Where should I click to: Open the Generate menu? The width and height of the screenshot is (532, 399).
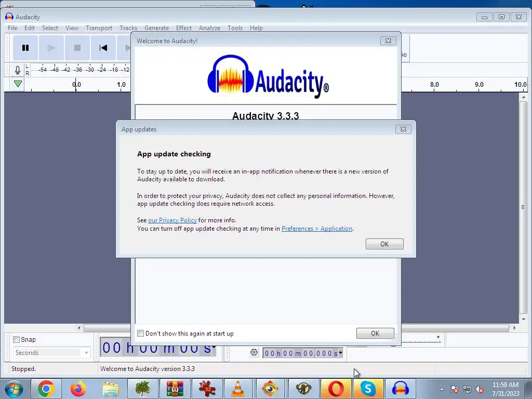pyautogui.click(x=156, y=28)
